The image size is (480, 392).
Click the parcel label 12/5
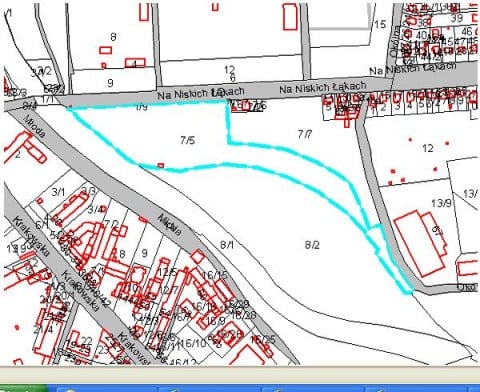point(168,272)
